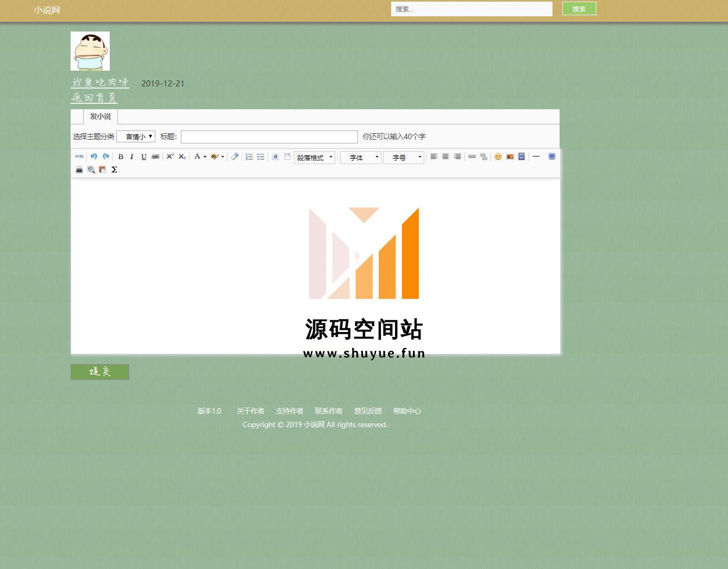
Task: Insert bulleted list
Action: 261,157
